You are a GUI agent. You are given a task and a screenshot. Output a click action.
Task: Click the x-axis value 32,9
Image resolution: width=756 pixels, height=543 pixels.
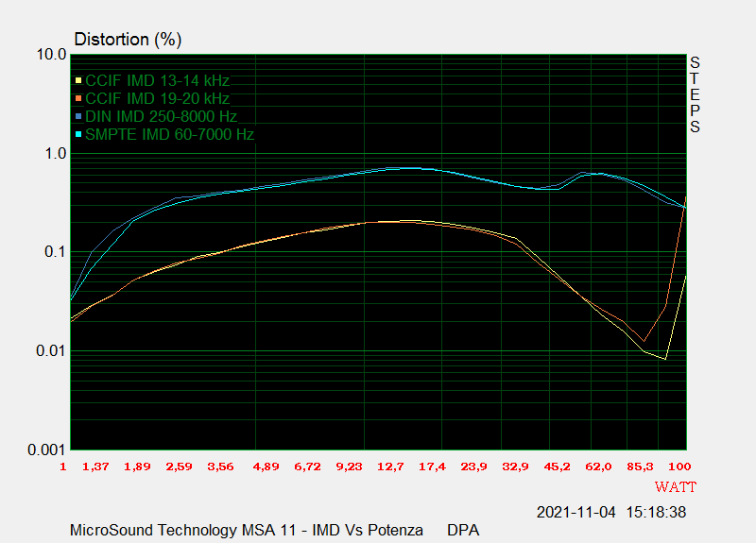tap(515, 467)
